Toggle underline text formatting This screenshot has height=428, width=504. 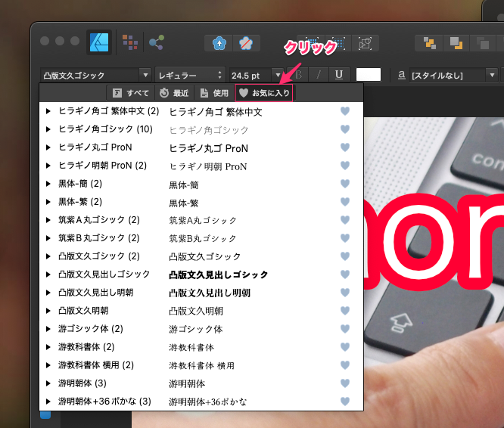(338, 75)
